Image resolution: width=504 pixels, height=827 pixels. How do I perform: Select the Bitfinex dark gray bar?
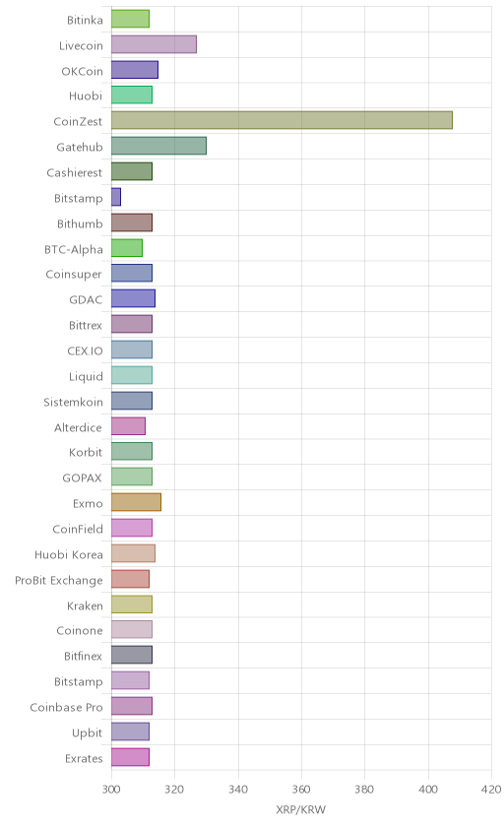click(x=132, y=655)
